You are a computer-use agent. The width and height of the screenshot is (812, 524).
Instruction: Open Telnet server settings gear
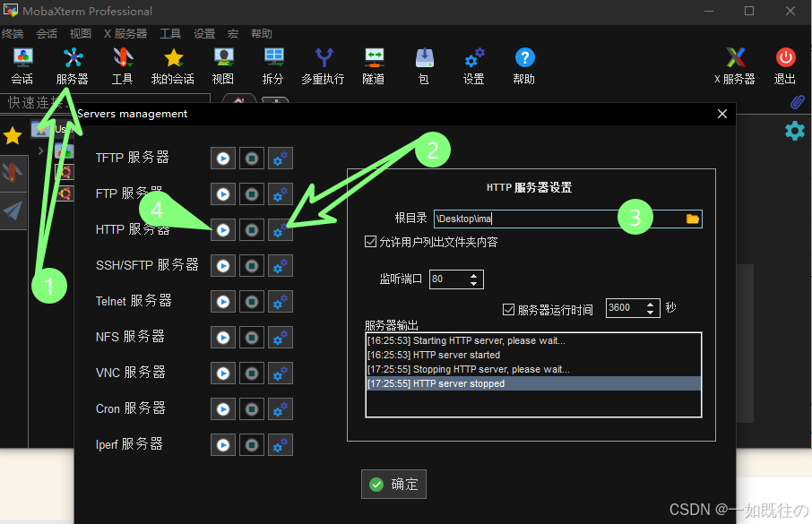281,301
